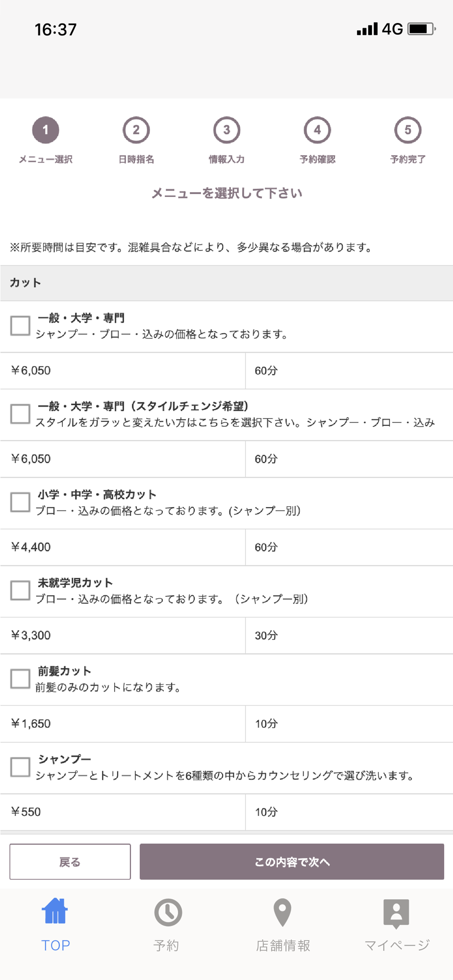Tap step 3 circle 情報入力
The image size is (453, 980).
226,130
